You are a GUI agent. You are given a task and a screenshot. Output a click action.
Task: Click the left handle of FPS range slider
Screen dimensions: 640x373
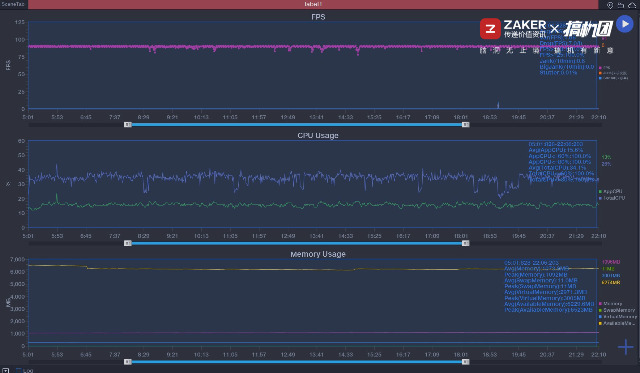pos(128,124)
